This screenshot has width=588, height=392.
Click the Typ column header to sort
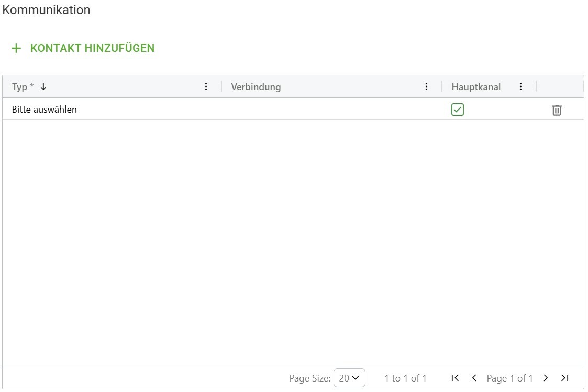coord(21,86)
